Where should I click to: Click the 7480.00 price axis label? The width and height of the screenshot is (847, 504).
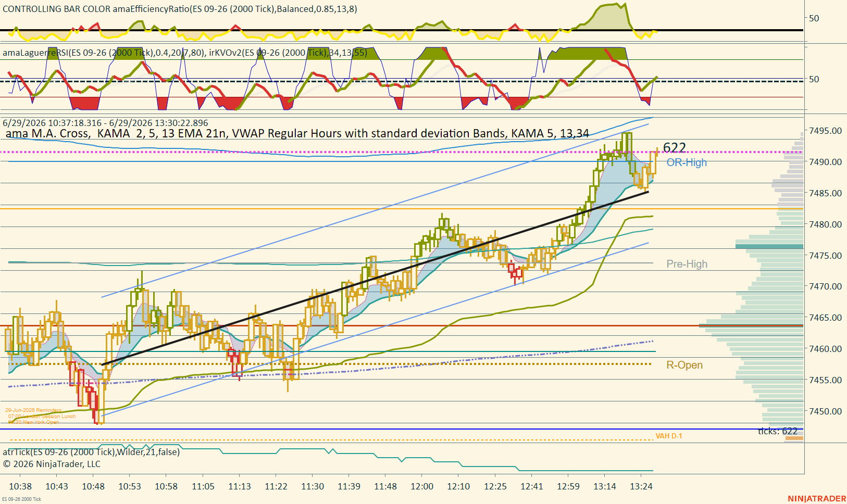click(825, 224)
